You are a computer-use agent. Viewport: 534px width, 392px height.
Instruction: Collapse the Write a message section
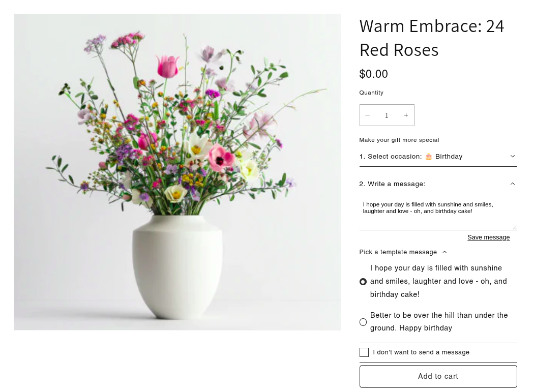pos(392,184)
